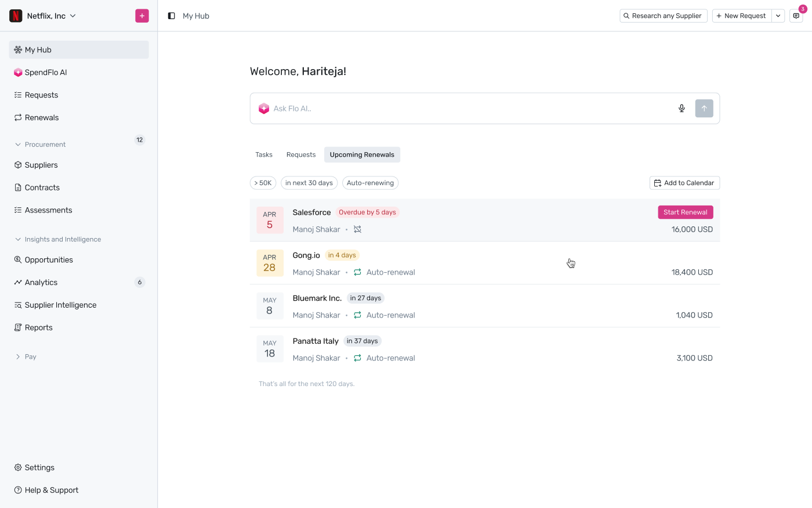This screenshot has width=812, height=508.
Task: Click the 1,040 USD amount
Action: [694, 315]
